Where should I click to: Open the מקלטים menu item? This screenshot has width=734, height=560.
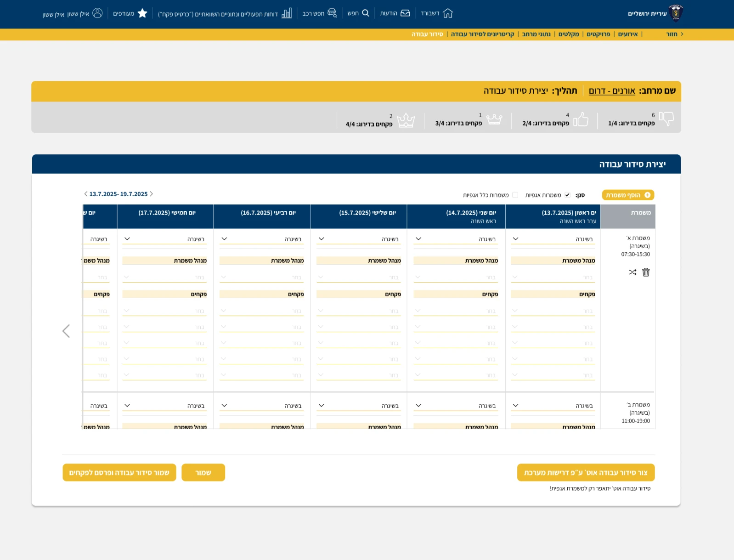coord(569,34)
